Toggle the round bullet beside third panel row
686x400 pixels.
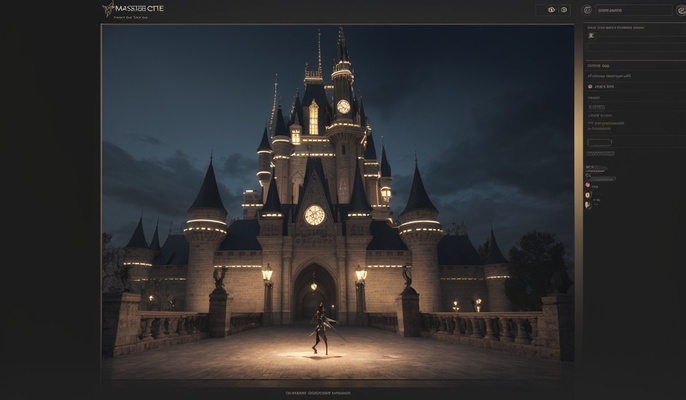pos(590,87)
